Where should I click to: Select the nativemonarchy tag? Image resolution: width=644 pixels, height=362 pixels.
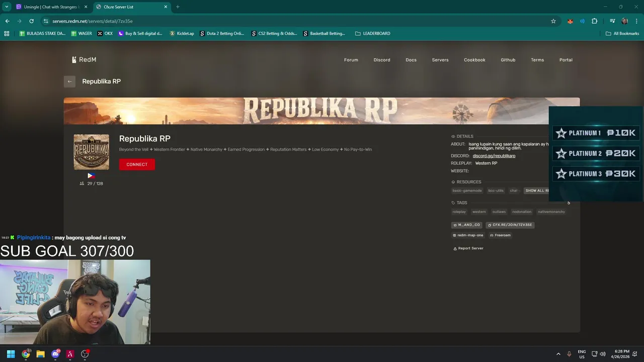point(551,212)
